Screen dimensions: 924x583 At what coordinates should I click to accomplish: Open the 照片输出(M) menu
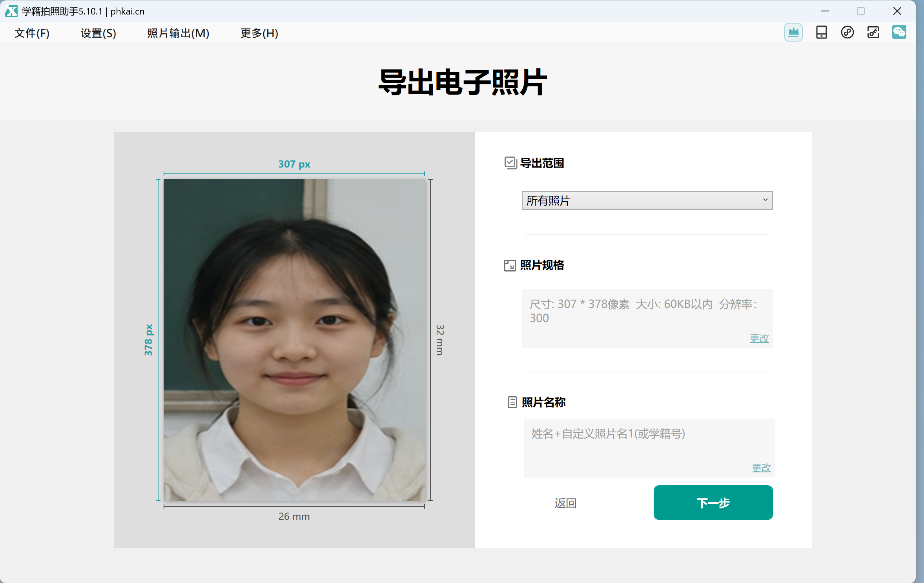pyautogui.click(x=178, y=33)
